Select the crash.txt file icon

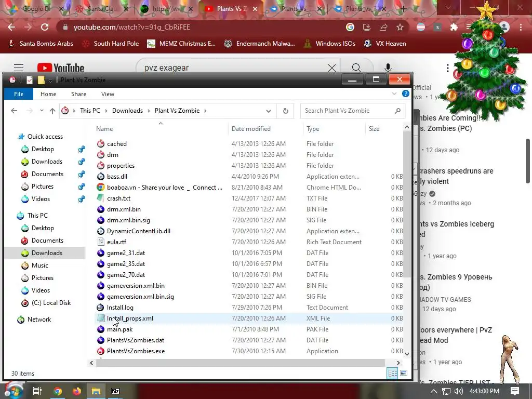(101, 198)
